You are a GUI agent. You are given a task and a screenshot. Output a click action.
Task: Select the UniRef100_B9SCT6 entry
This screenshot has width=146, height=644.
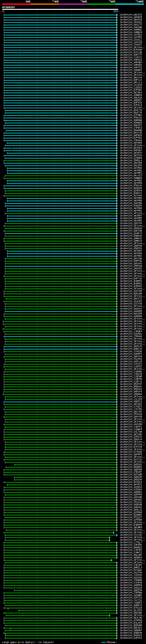click(x=131, y=113)
